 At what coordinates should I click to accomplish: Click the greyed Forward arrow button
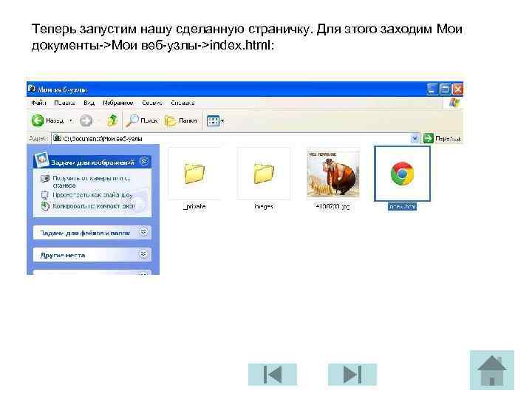point(86,120)
